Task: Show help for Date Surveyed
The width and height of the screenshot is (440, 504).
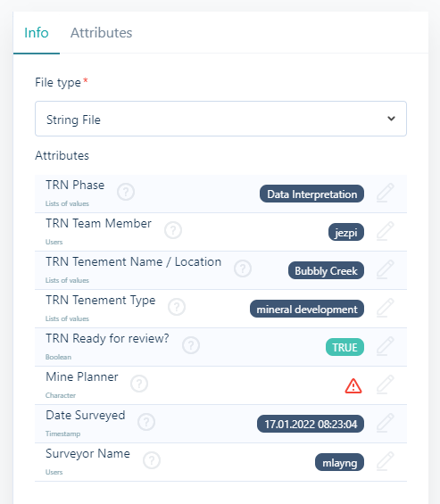Action: point(146,422)
